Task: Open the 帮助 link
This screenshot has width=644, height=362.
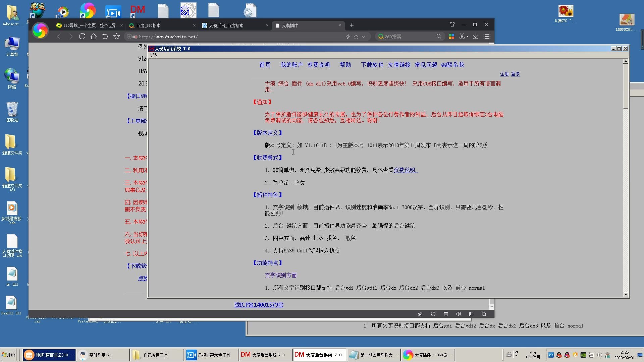Action: [x=345, y=65]
